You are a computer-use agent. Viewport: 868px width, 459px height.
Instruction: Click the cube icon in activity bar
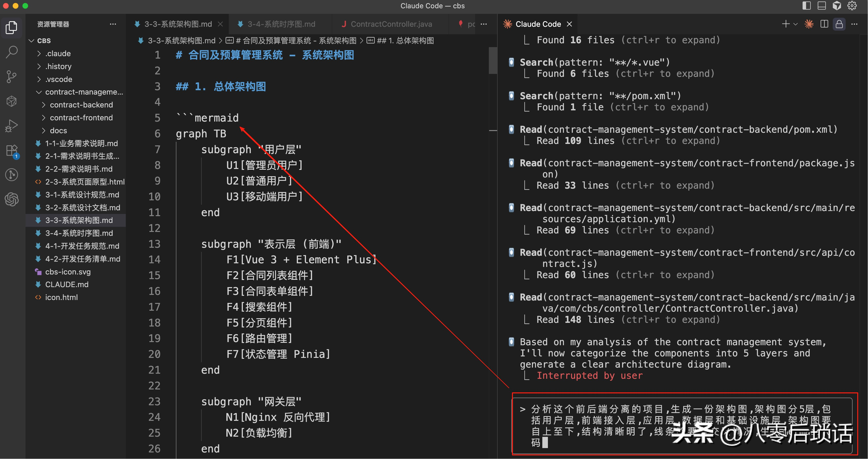(12, 101)
